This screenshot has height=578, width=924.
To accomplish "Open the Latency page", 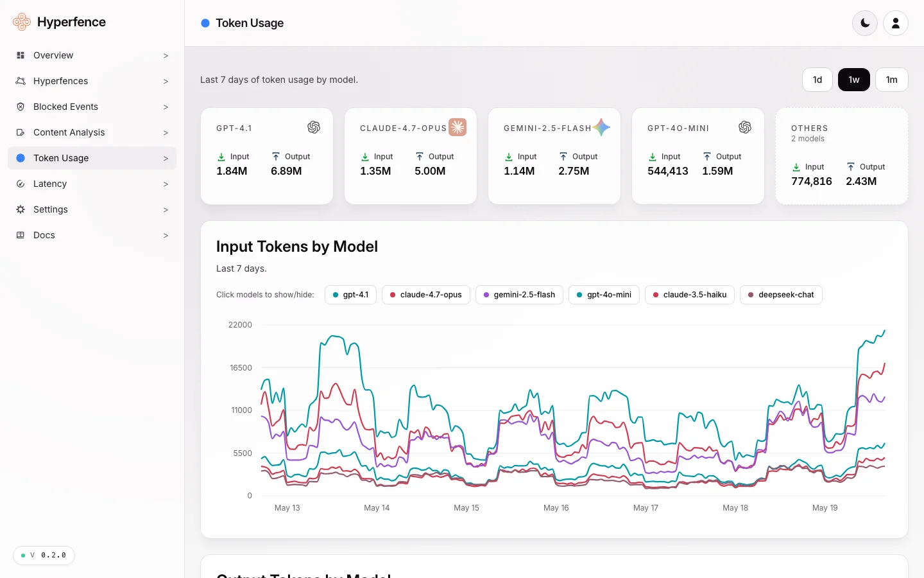I will pyautogui.click(x=92, y=184).
